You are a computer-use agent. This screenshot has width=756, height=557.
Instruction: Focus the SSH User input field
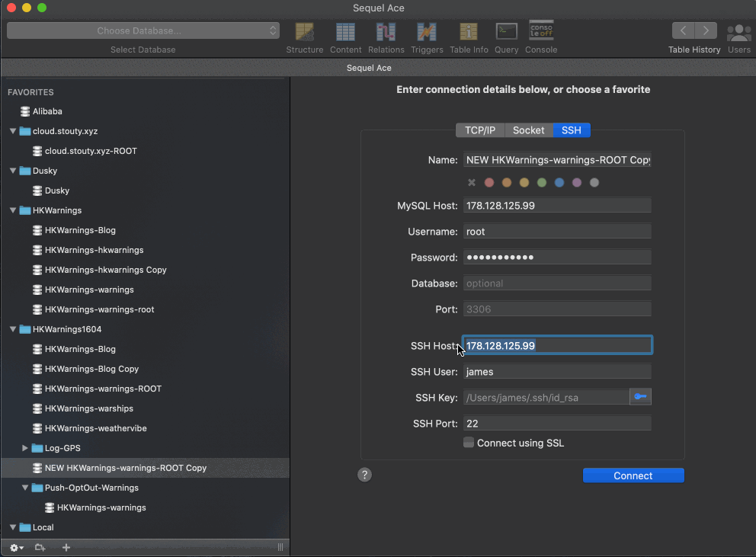tap(557, 372)
